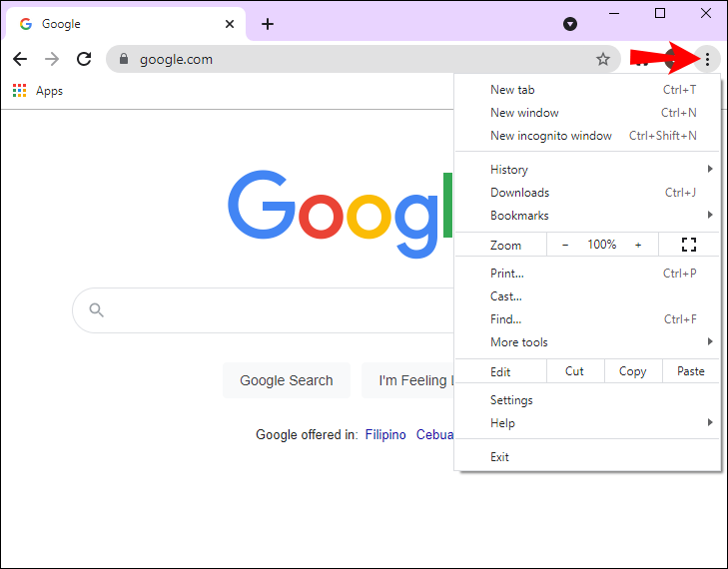Click Copy in the Edit row

click(x=633, y=371)
